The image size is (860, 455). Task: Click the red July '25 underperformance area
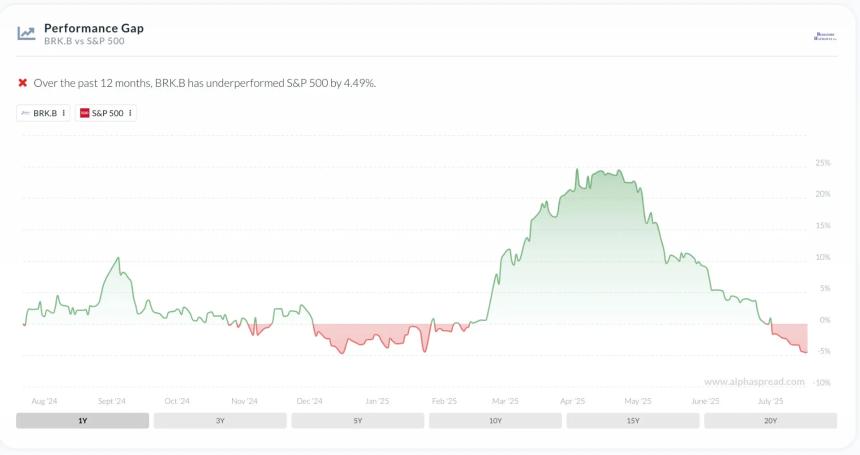click(x=790, y=335)
